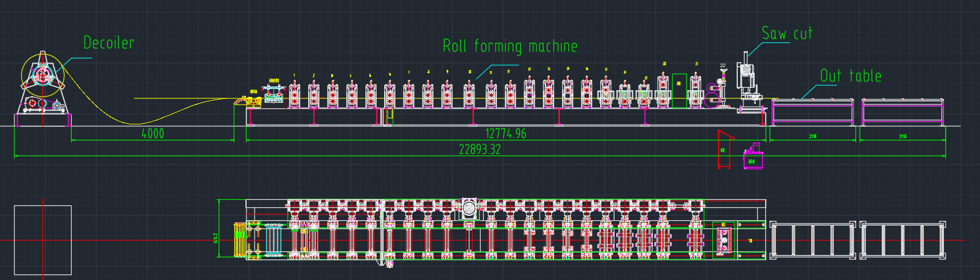The image size is (980, 280).
Task: Select the "Roll forming machine" text label
Action: tap(509, 47)
